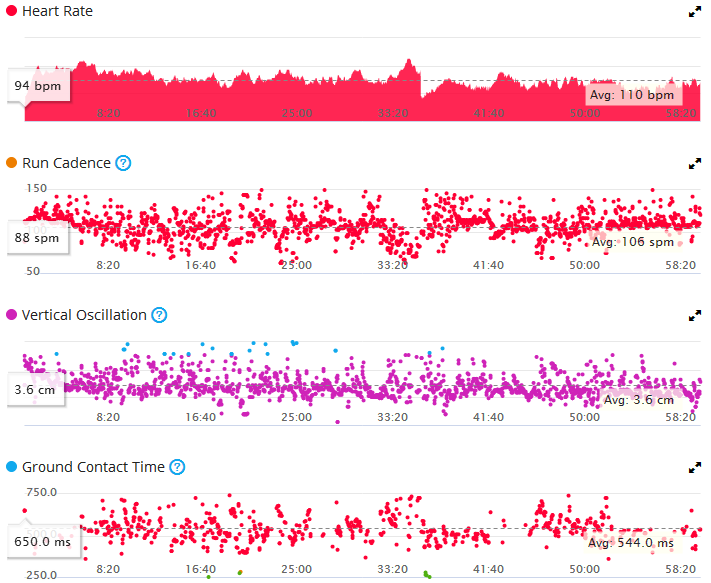Click the 88 spm cadence tooltip

tap(38, 238)
